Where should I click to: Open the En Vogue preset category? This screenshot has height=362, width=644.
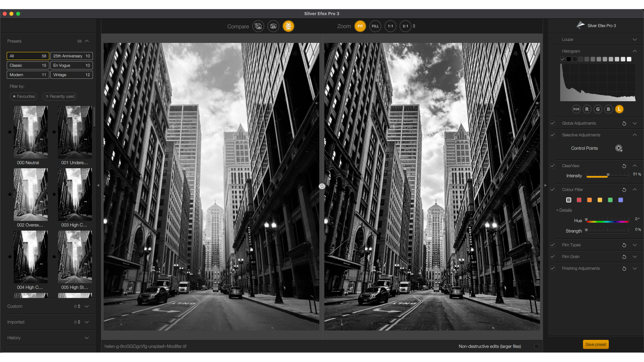point(71,65)
